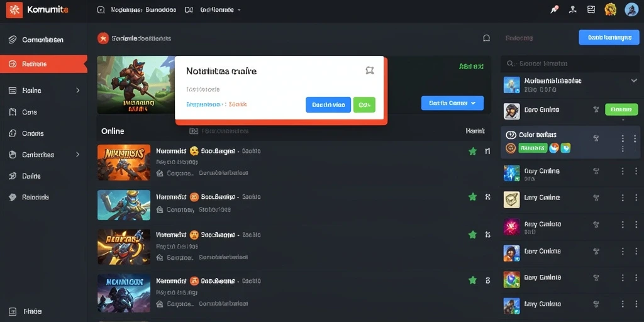Open the blue dropdown button on the banner
644x322 pixels.
coord(452,103)
